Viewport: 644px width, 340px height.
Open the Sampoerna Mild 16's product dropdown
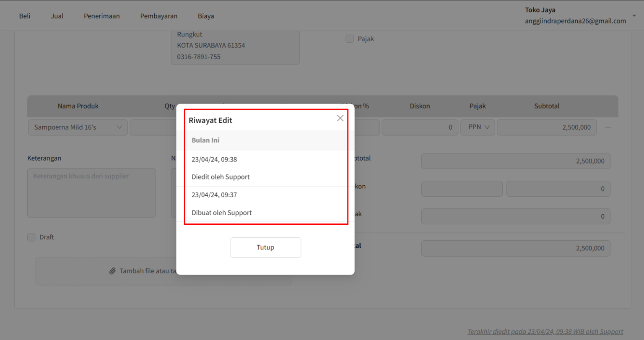pyautogui.click(x=78, y=127)
